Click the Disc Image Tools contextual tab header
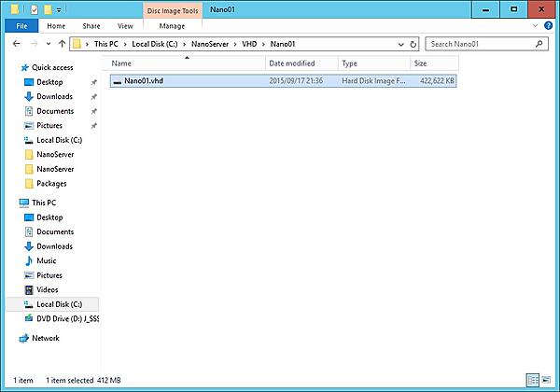Image resolution: width=560 pixels, height=392 pixels. 173,10
